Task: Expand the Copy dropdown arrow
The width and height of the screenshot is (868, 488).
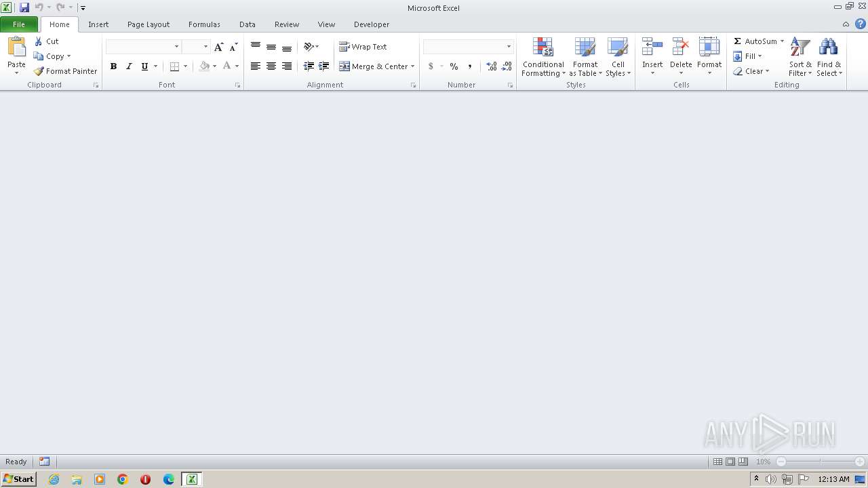Action: (x=68, y=56)
